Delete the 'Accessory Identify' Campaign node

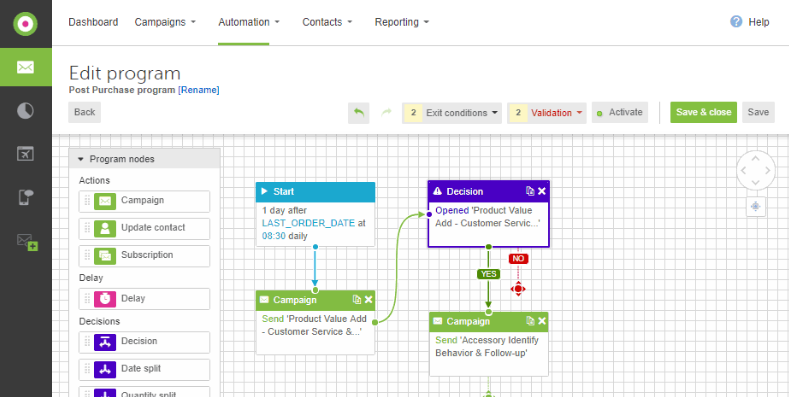[541, 321]
